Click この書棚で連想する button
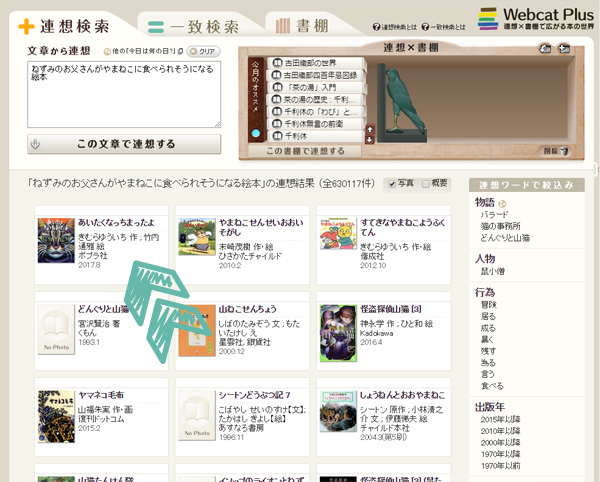The width and height of the screenshot is (600, 482). coord(305,151)
